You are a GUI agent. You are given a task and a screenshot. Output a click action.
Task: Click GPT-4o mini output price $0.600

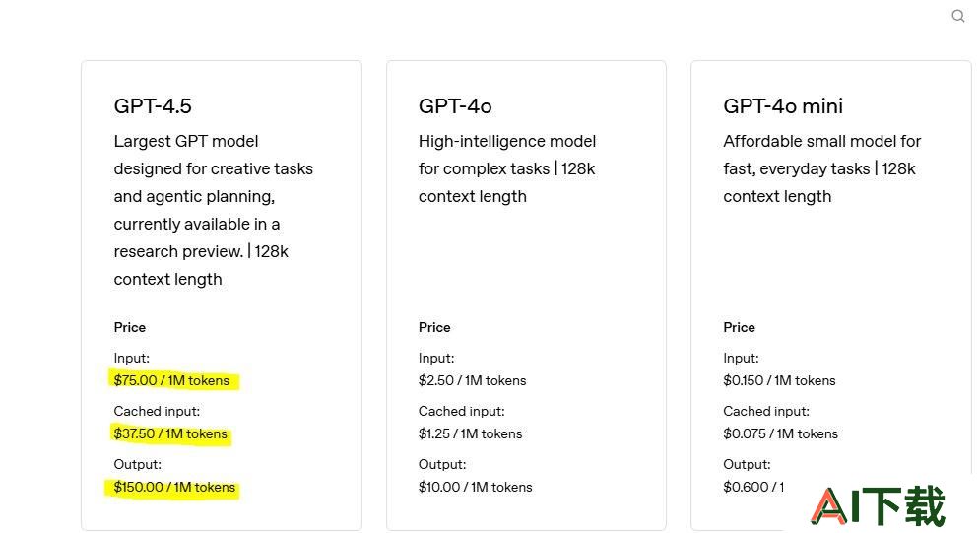[x=753, y=487]
